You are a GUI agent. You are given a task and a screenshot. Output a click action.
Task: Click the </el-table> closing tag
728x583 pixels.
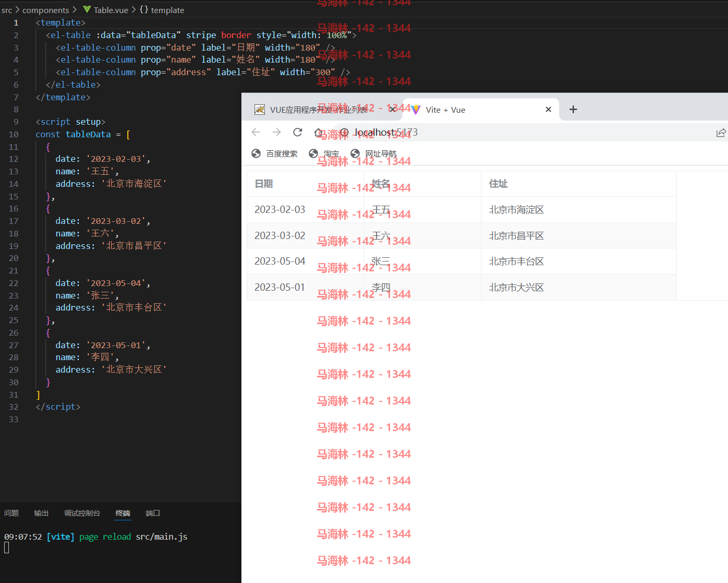pyautogui.click(x=73, y=85)
